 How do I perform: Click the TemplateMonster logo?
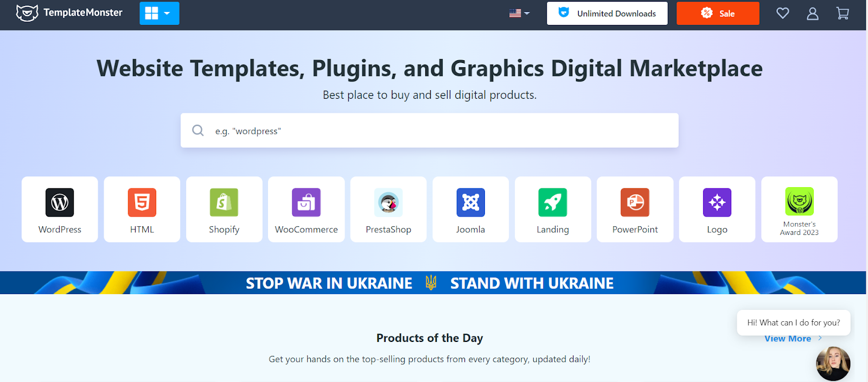pos(69,13)
